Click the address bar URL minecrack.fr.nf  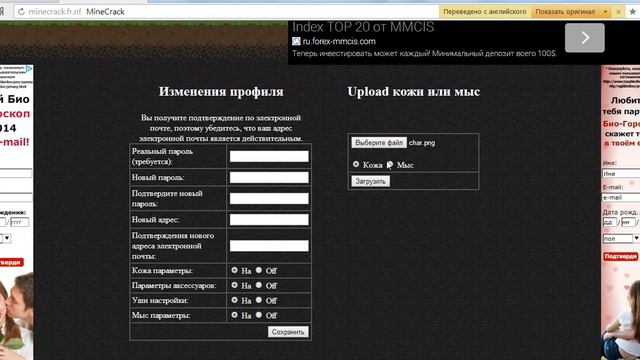(55, 12)
